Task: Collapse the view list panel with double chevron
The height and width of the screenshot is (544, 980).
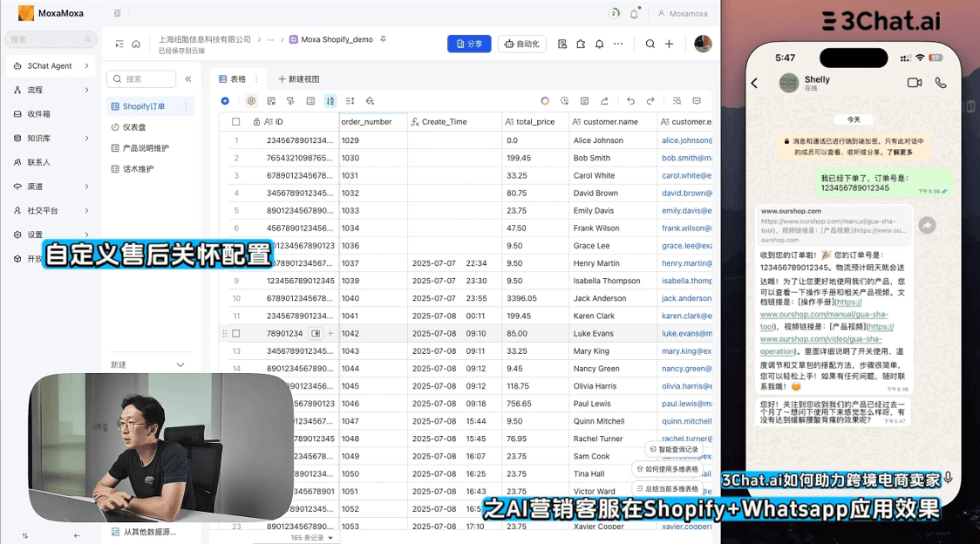Action: (x=188, y=79)
